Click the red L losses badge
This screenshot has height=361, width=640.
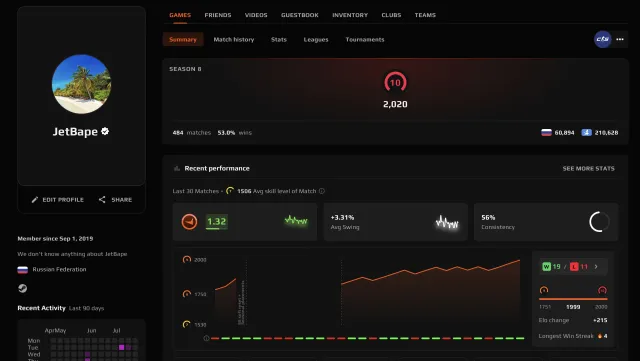click(x=574, y=267)
